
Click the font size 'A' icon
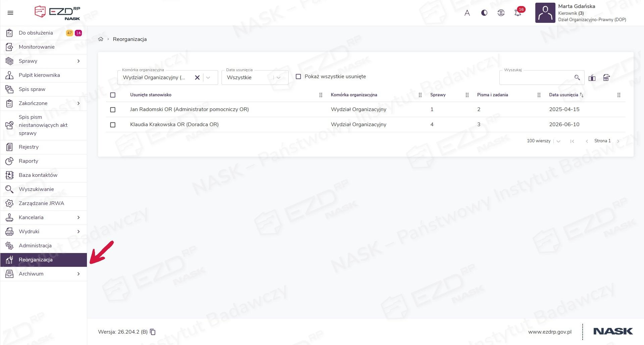[467, 13]
